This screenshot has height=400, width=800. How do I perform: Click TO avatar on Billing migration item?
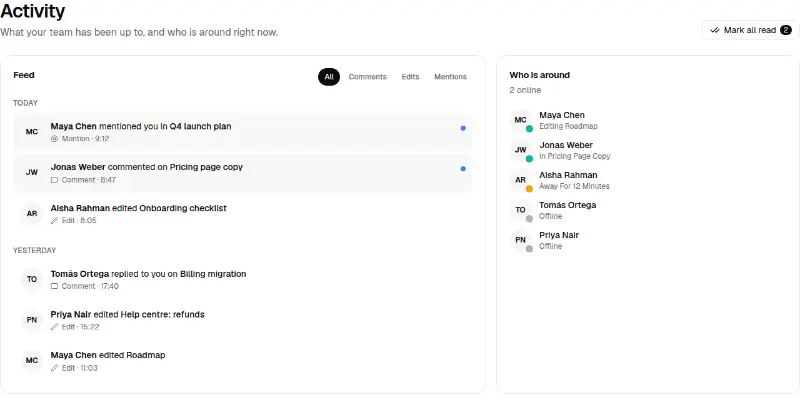32,279
